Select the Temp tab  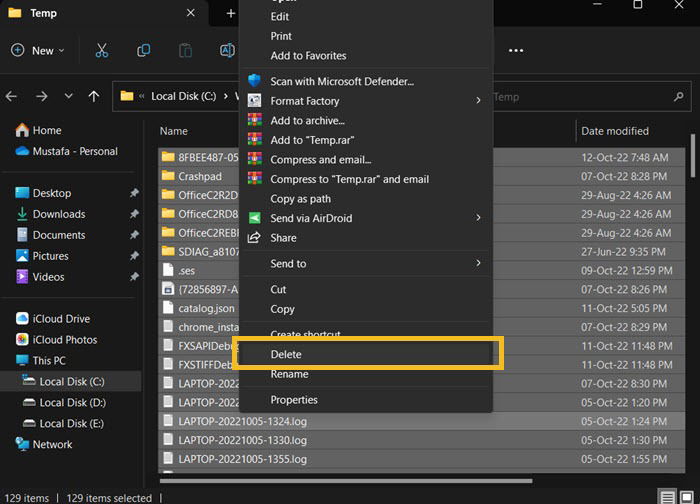coord(105,13)
